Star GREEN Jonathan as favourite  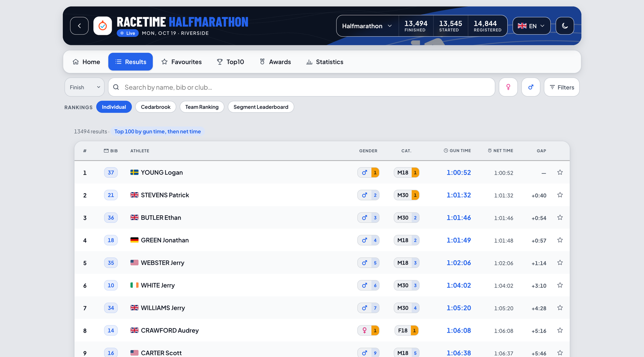point(560,240)
